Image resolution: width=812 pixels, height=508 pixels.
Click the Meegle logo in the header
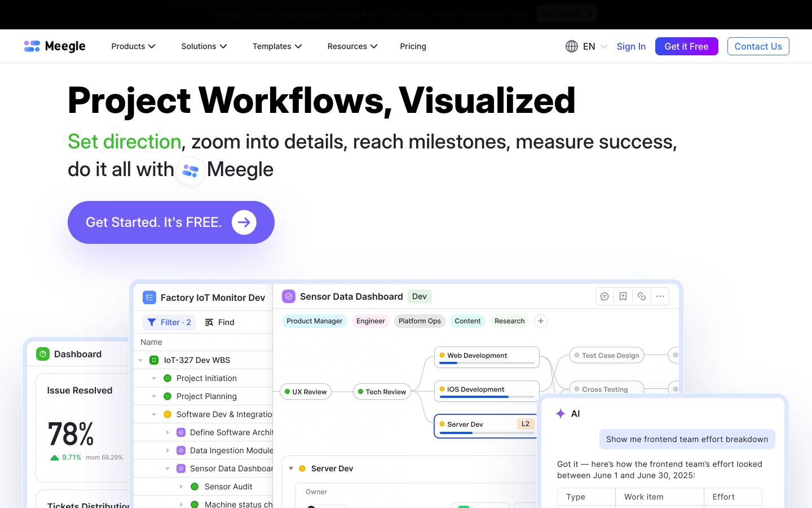pyautogui.click(x=55, y=46)
